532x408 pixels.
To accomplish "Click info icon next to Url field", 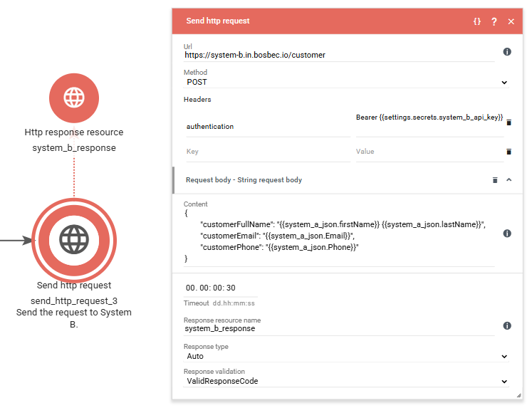I will tap(507, 52).
